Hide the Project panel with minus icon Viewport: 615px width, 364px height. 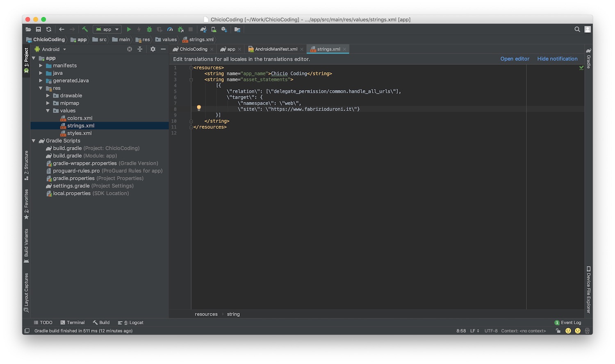[x=163, y=49]
